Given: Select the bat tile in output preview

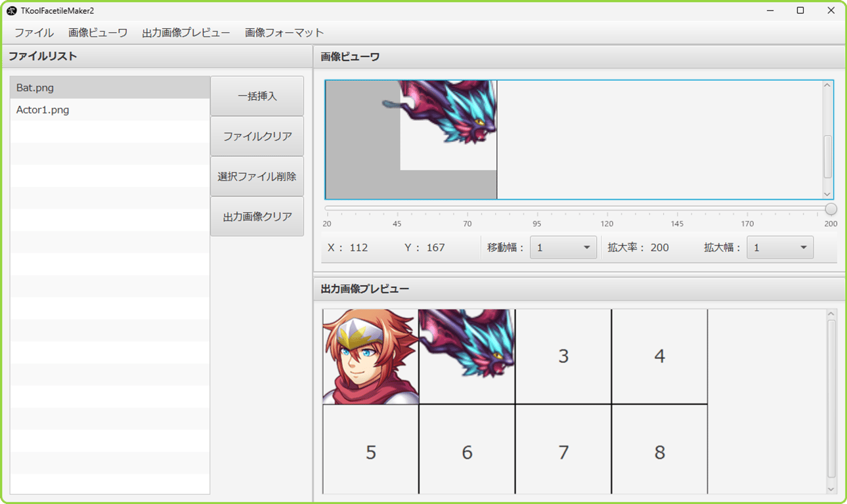Looking at the screenshot, I should click(467, 356).
